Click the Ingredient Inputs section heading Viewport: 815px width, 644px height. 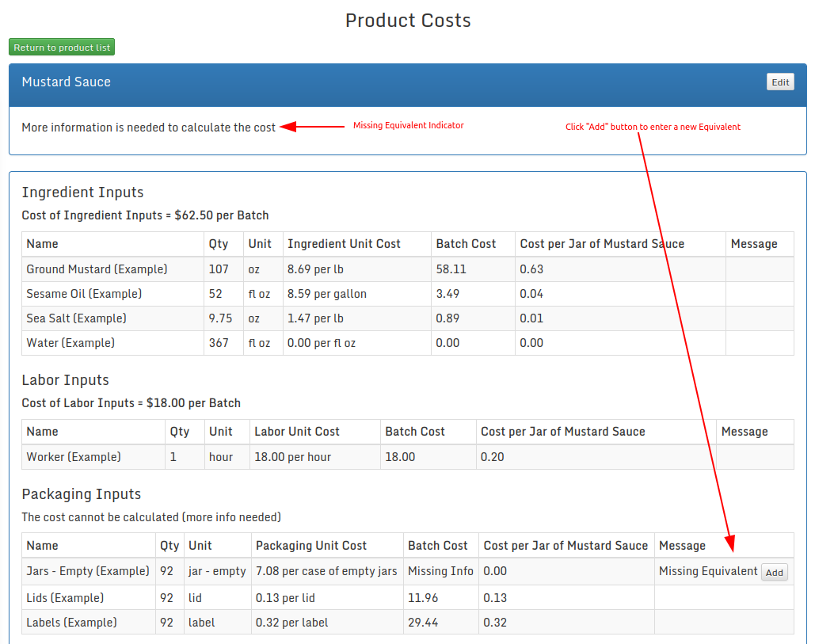coord(82,192)
